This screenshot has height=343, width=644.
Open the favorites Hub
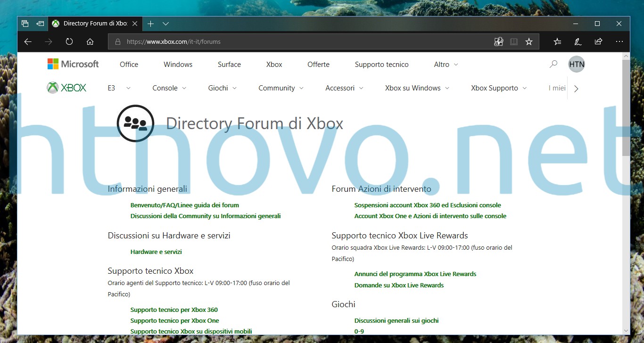coord(557,41)
